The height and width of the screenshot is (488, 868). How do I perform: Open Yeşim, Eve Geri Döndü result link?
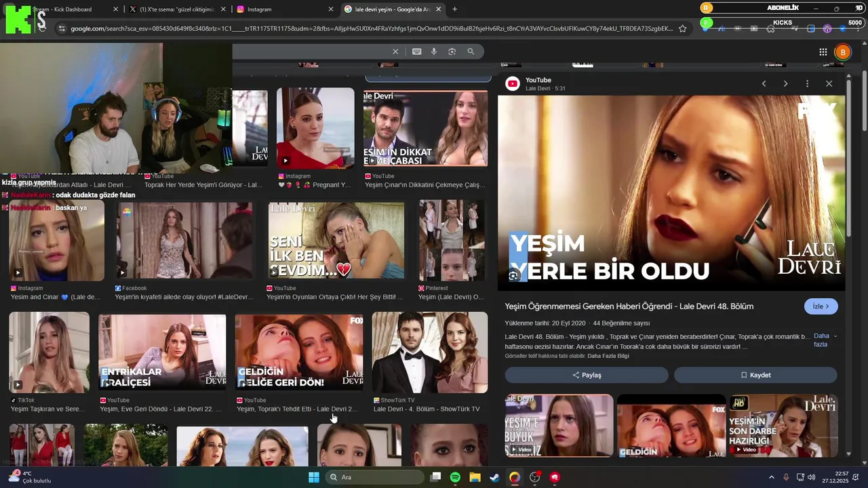coord(161,409)
